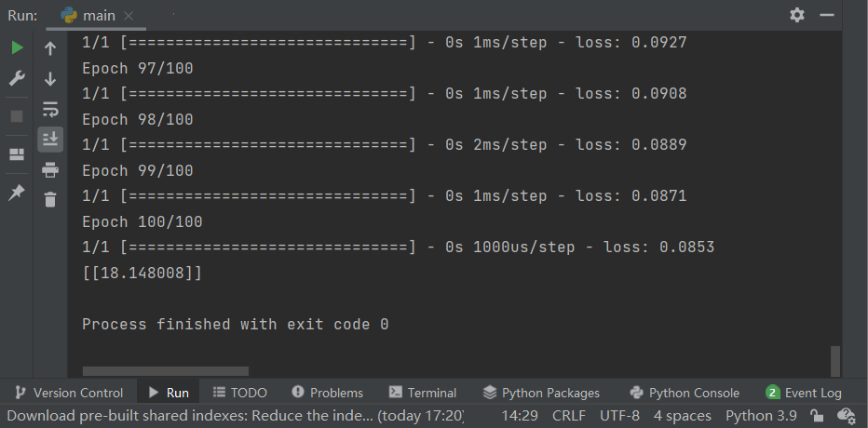This screenshot has height=428, width=868.
Task: Toggle scroll to end of output
Action: [50, 140]
